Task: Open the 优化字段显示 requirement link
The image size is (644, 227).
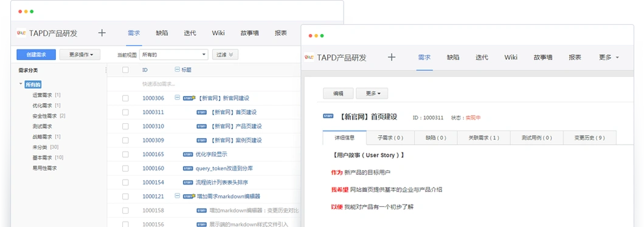Action: (211, 155)
